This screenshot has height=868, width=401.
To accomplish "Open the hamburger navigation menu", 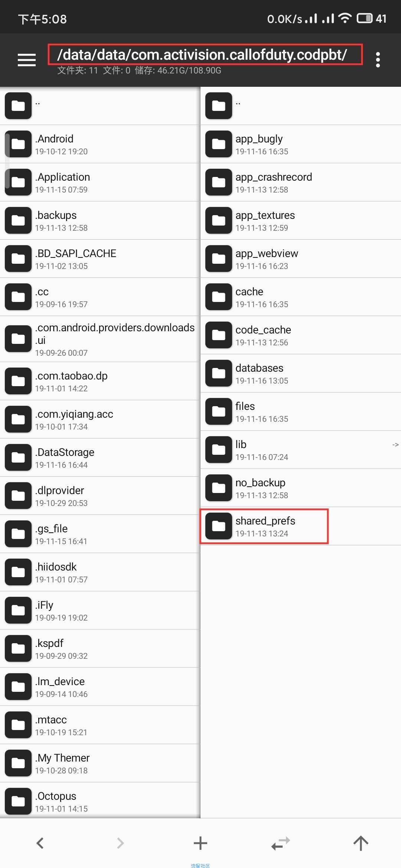I will (x=27, y=60).
